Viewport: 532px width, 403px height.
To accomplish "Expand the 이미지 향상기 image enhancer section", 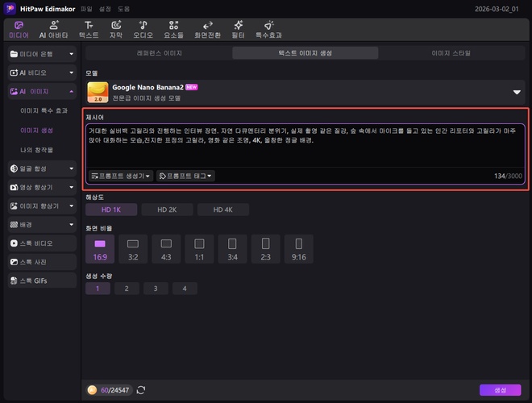I will [42, 206].
